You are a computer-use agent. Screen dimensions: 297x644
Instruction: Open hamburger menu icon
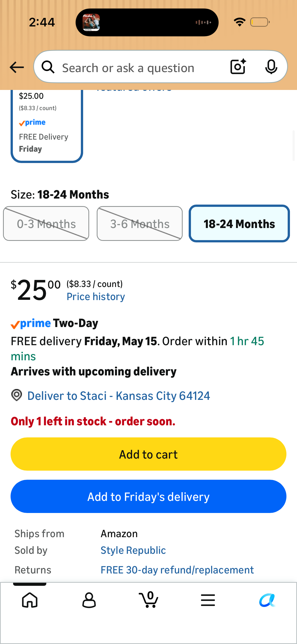pyautogui.click(x=208, y=600)
